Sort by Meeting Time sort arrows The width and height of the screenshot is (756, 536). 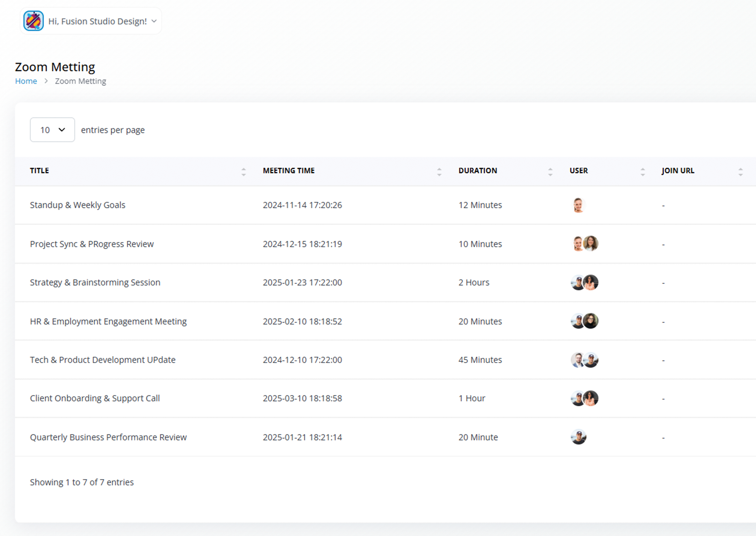[439, 172]
